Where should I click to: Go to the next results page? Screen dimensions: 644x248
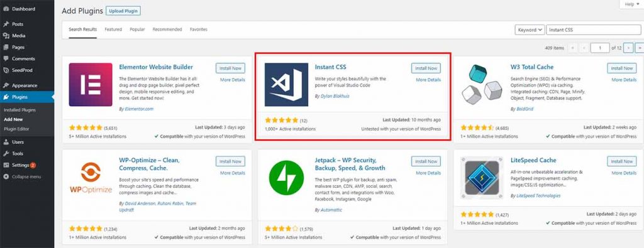coord(628,48)
